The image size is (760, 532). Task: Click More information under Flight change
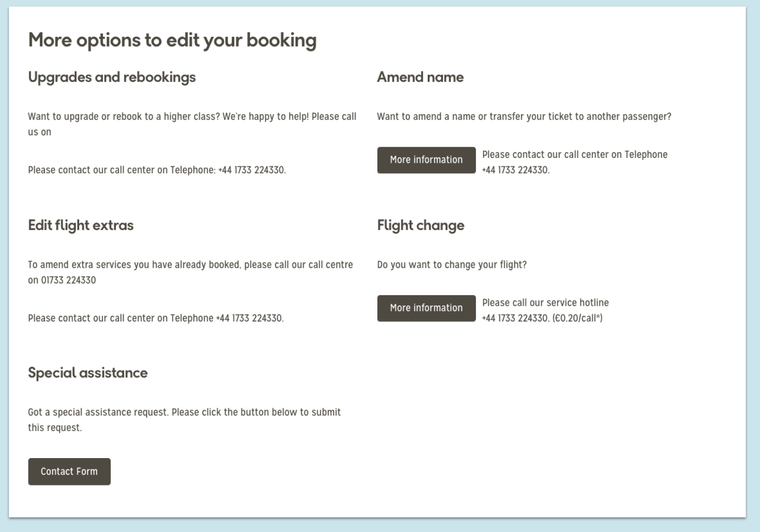click(426, 308)
